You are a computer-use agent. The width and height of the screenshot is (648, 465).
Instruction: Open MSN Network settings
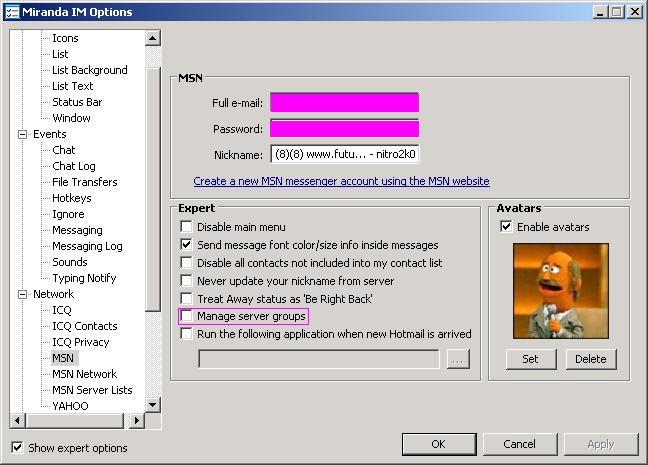[x=84, y=374]
